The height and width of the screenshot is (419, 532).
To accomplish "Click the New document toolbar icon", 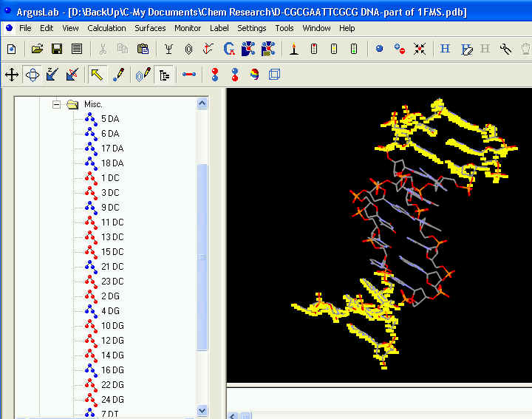I will [12, 50].
